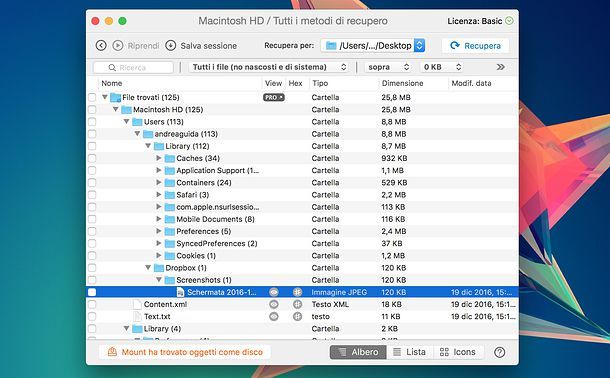Image resolution: width=610 pixels, height=378 pixels.
Task: Click the Hex column header
Action: (x=295, y=83)
